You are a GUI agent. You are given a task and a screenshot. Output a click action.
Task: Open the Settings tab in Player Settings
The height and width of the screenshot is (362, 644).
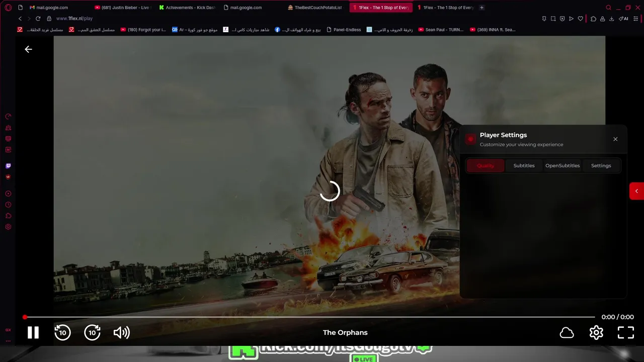[x=601, y=165]
